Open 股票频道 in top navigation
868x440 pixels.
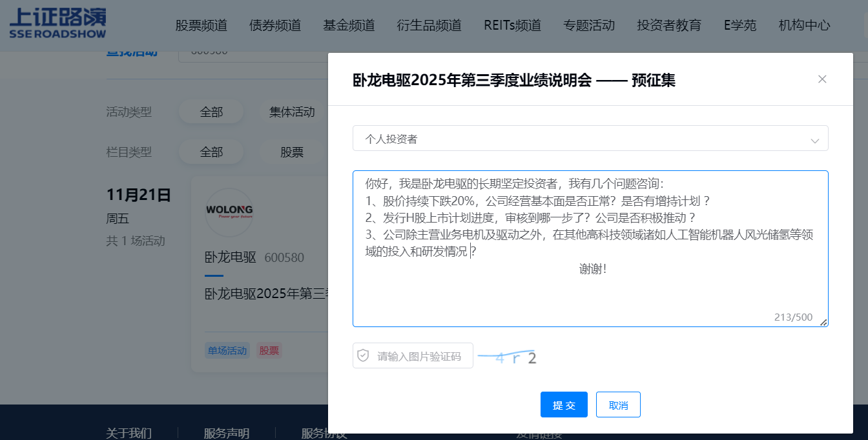pos(201,26)
